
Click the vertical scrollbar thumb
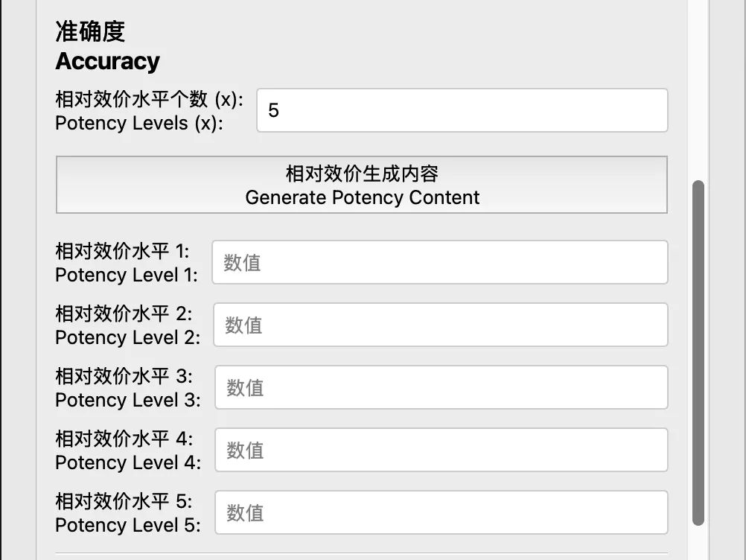point(698,350)
